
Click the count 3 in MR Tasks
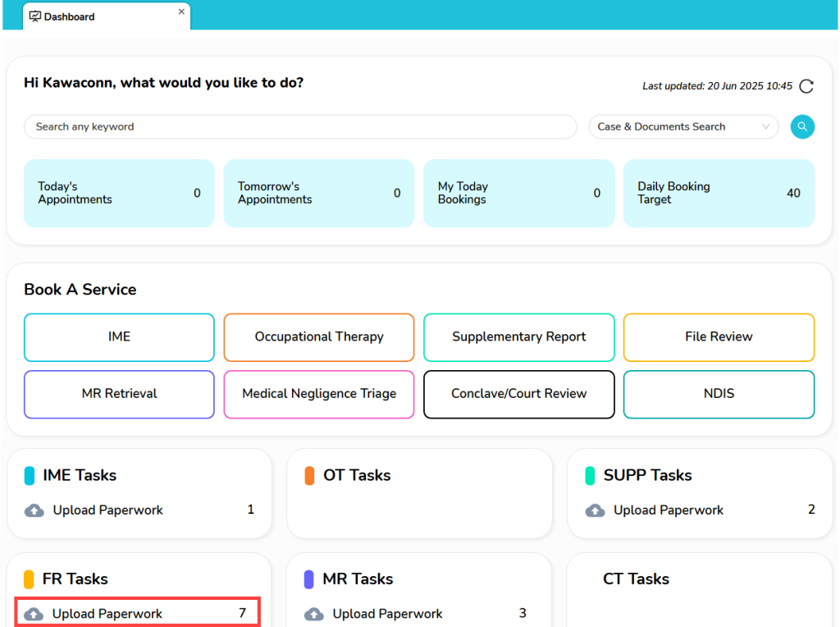pyautogui.click(x=523, y=613)
